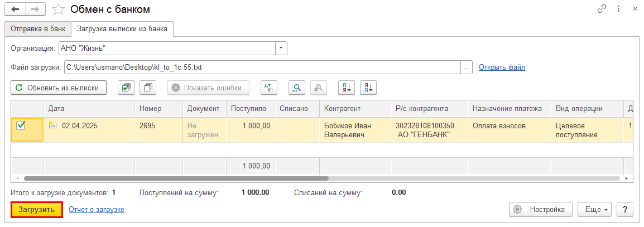Viewport: 644px width, 227px height.
Task: Open the Еще dropdown menu
Action: [x=594, y=209]
